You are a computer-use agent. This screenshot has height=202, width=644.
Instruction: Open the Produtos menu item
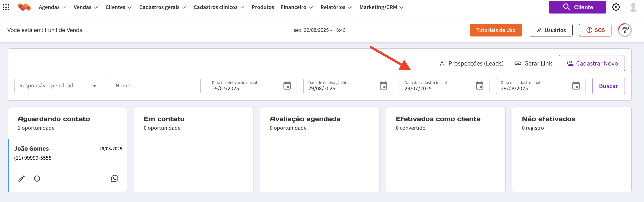[262, 7]
